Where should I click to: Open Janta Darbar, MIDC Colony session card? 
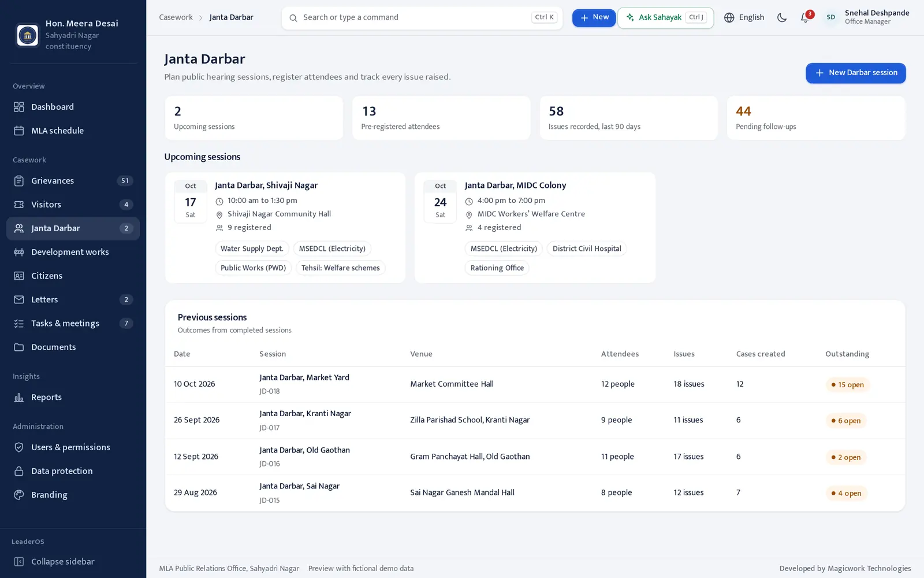coord(535,228)
